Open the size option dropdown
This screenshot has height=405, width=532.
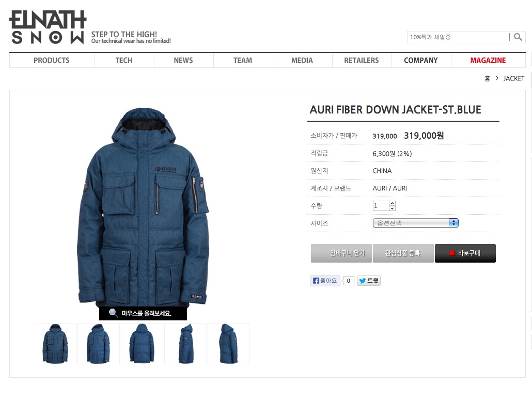click(x=416, y=223)
